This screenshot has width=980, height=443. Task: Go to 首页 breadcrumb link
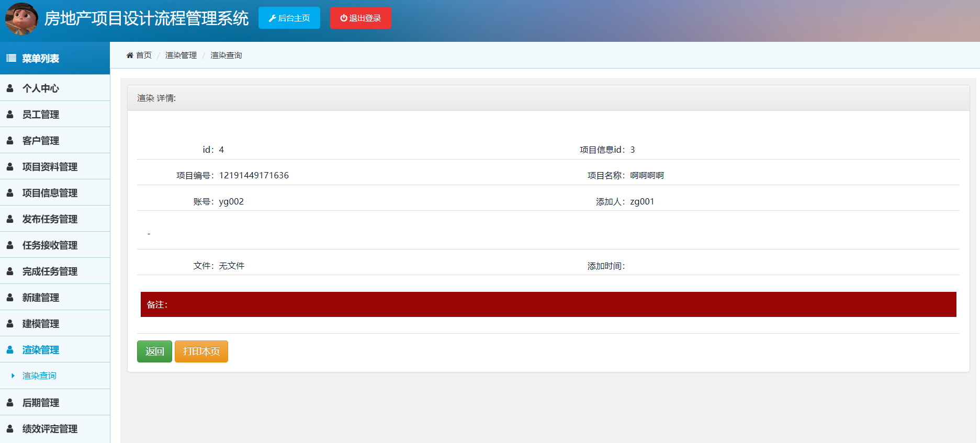tap(144, 55)
